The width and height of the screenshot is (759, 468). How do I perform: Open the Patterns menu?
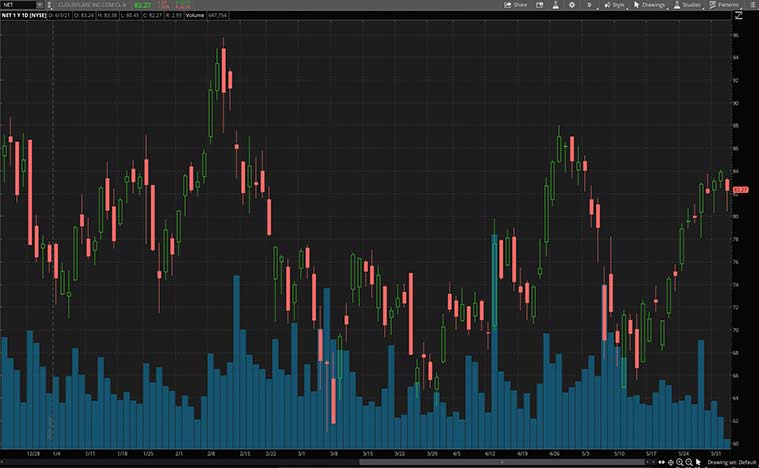click(x=724, y=5)
